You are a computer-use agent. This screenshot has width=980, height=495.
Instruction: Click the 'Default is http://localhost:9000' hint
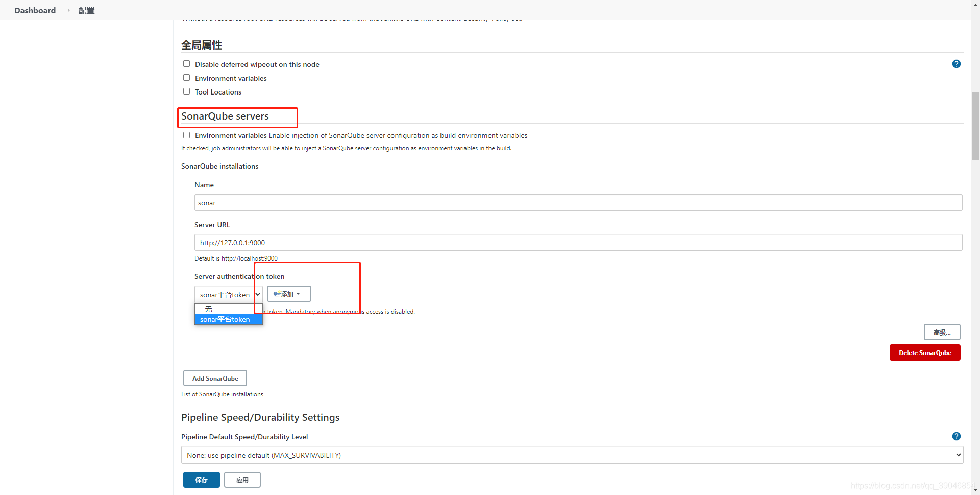tap(236, 258)
